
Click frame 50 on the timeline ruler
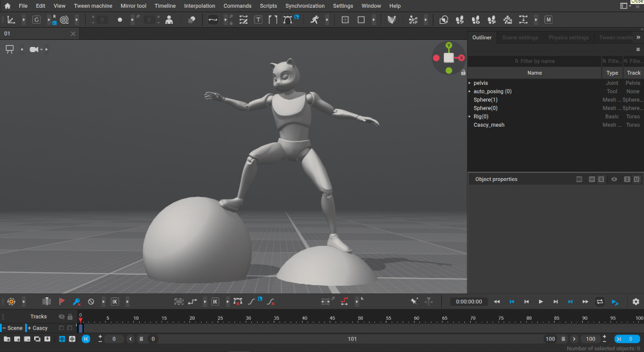pyautogui.click(x=360, y=318)
